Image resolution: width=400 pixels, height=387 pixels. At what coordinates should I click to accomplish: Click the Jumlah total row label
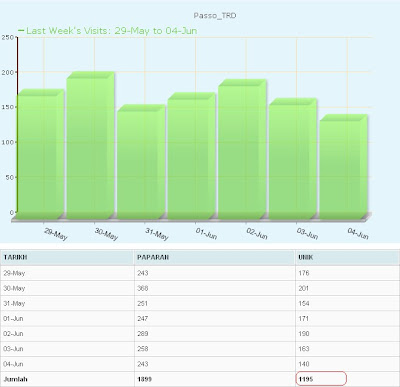(16, 379)
